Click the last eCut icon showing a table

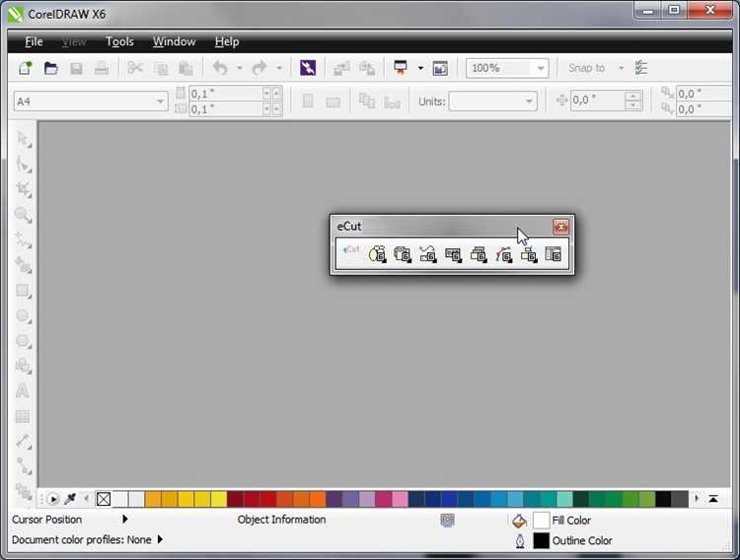pyautogui.click(x=554, y=254)
